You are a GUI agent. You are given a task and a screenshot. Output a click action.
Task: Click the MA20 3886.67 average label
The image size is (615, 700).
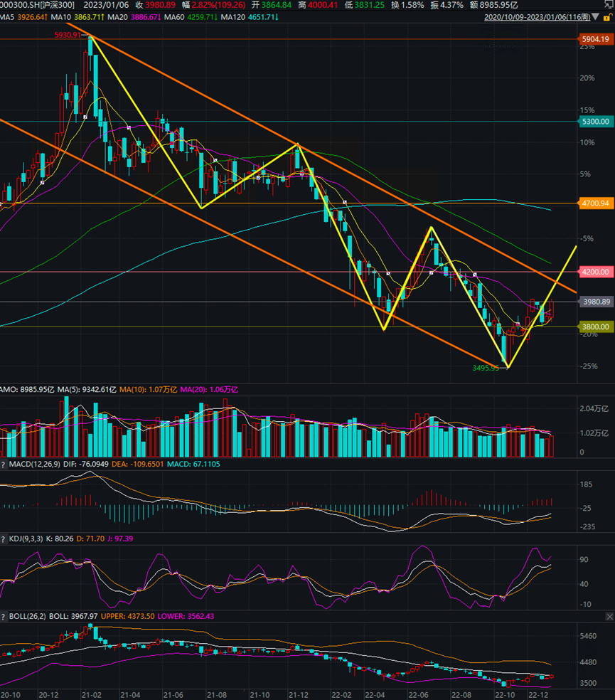point(134,17)
